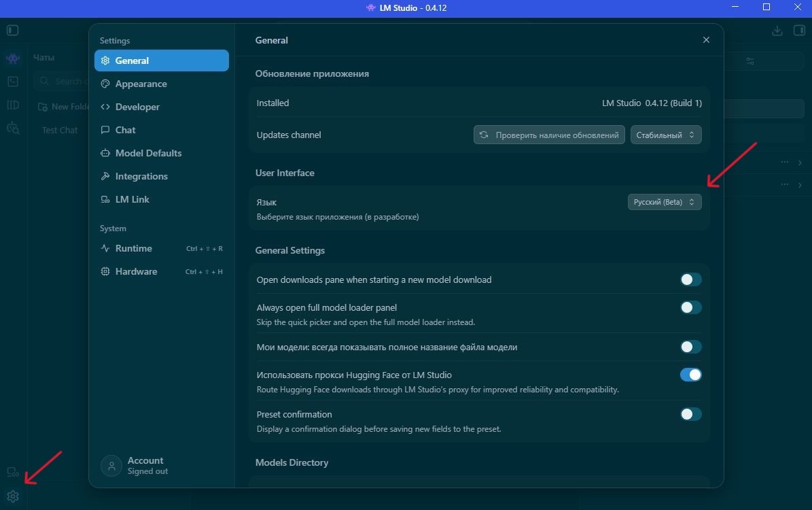The width and height of the screenshot is (812, 510).
Task: Click Проверить наличие обновлений button
Action: click(549, 135)
